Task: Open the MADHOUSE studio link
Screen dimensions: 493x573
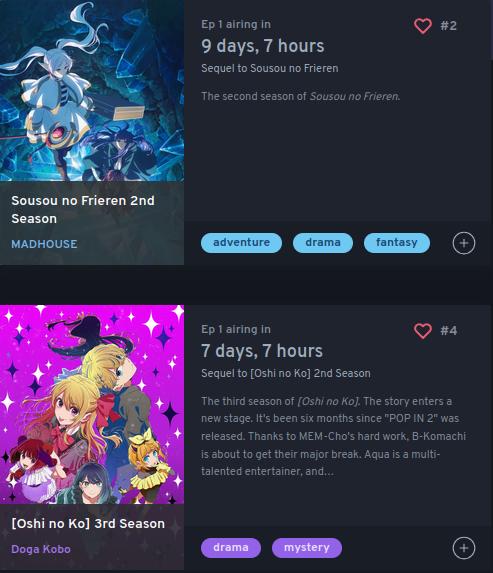Action: (44, 244)
